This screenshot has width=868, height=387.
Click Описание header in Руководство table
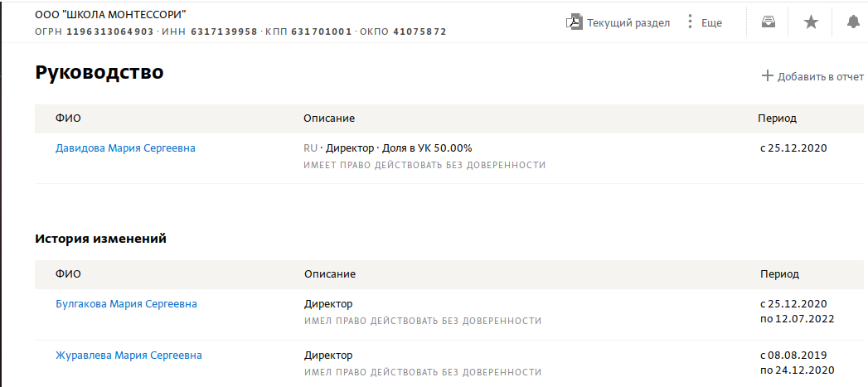tap(329, 118)
